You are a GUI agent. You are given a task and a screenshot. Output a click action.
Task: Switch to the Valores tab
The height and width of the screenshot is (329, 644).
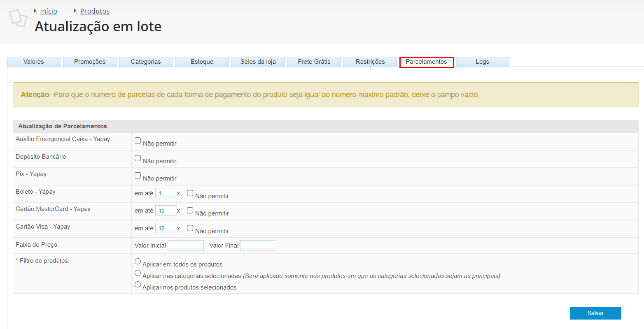coord(34,62)
